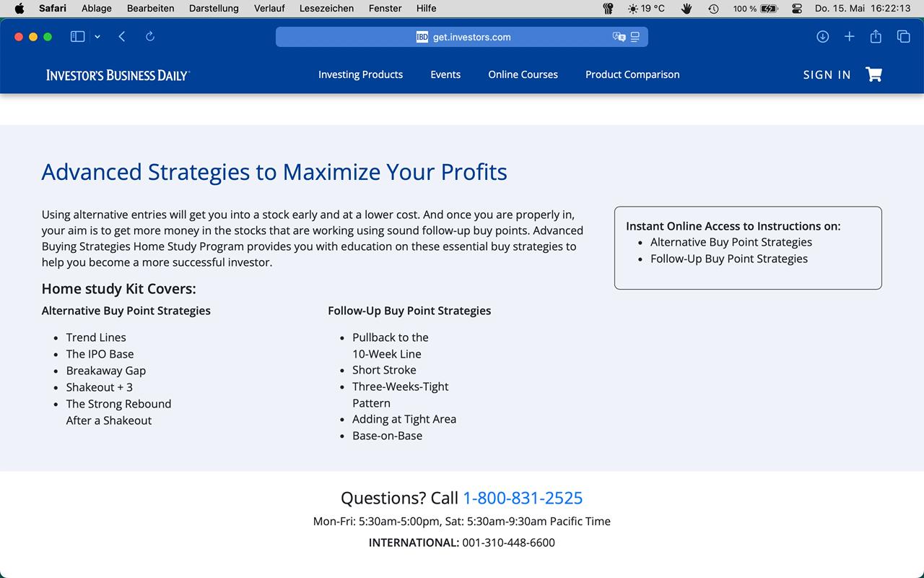The image size is (924, 578).
Task: Show the tab overview
Action: (x=903, y=37)
